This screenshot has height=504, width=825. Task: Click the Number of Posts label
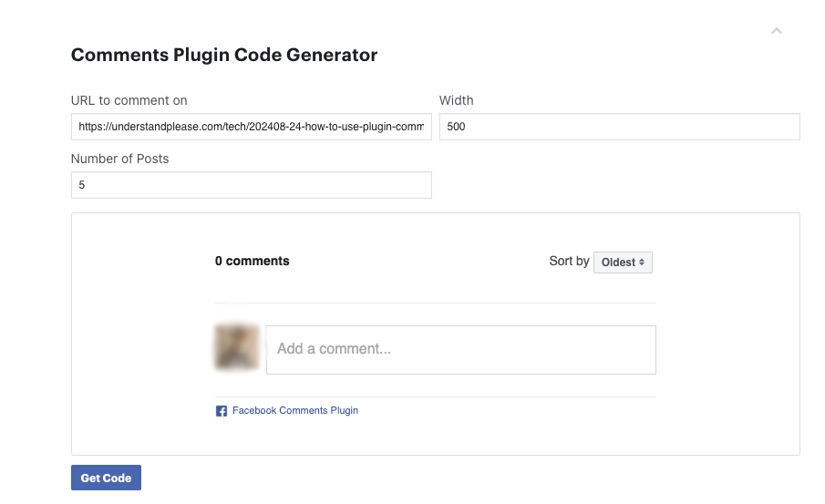(x=120, y=159)
